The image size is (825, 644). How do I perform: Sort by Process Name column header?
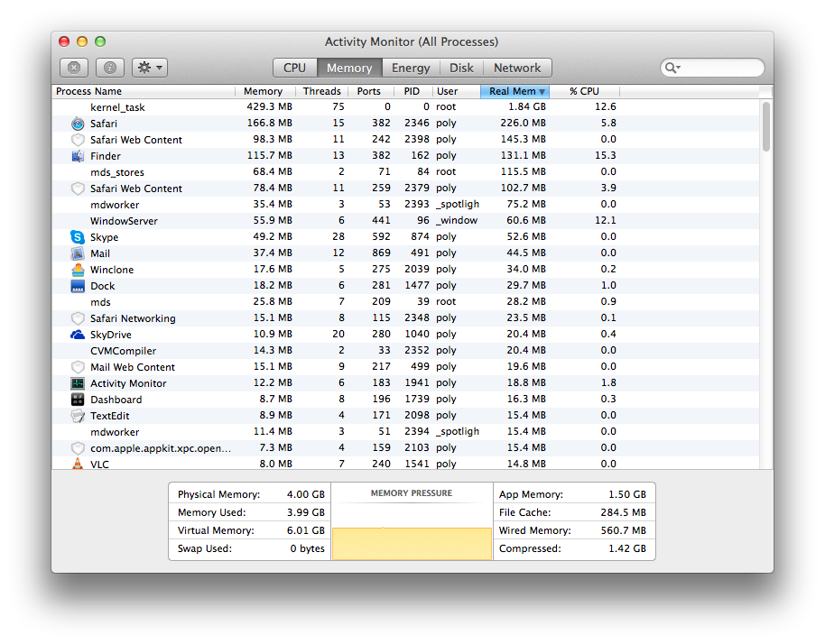point(144,91)
